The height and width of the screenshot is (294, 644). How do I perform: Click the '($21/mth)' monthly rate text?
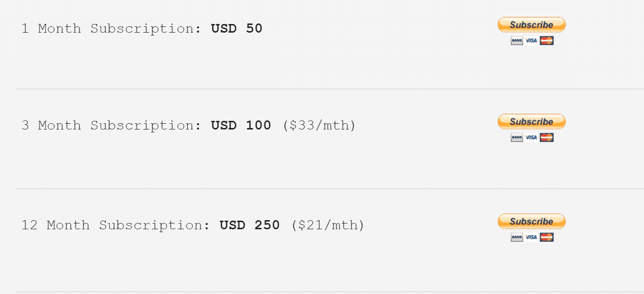[x=328, y=226]
